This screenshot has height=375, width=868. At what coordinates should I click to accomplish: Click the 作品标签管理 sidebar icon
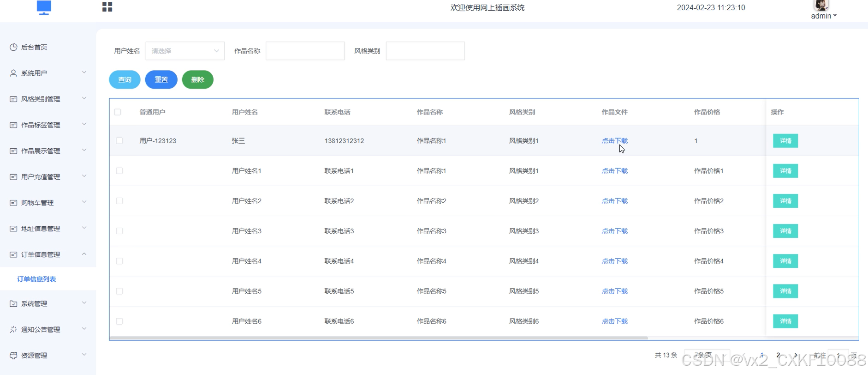point(13,125)
